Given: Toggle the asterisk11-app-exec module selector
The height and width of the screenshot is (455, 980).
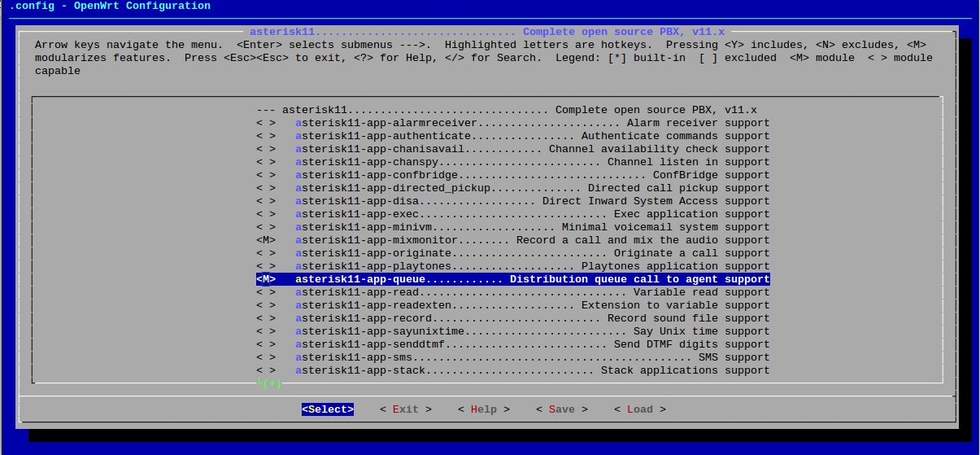Looking at the screenshot, I should (x=266, y=214).
